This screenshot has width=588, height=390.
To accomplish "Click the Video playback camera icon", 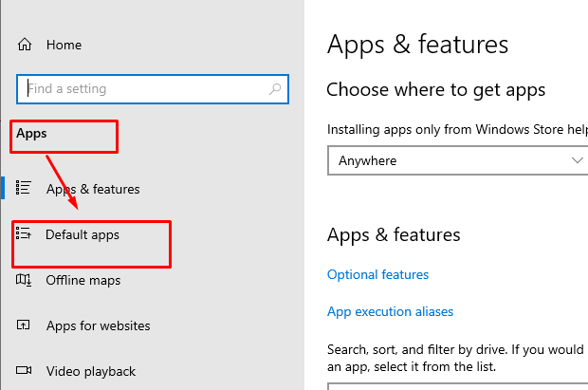I will (25, 371).
